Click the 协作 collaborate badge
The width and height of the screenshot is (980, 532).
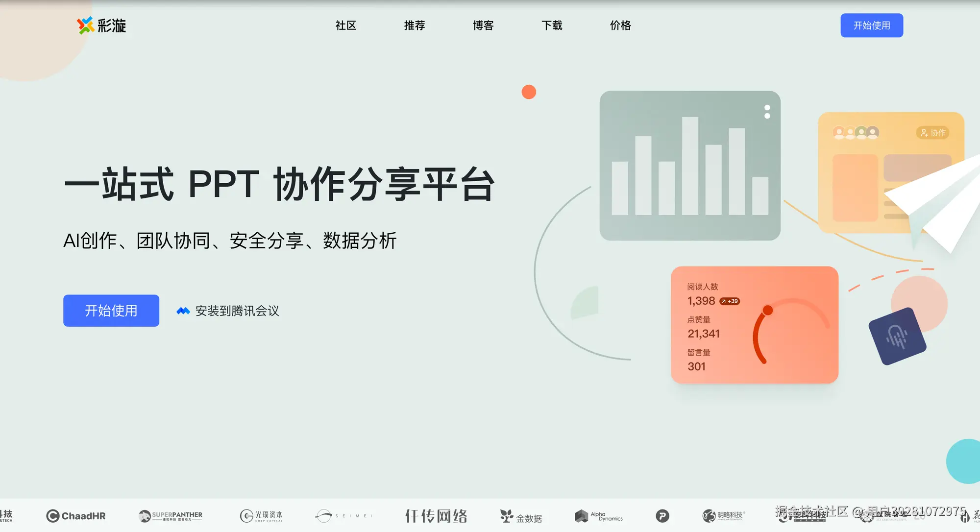932,133
